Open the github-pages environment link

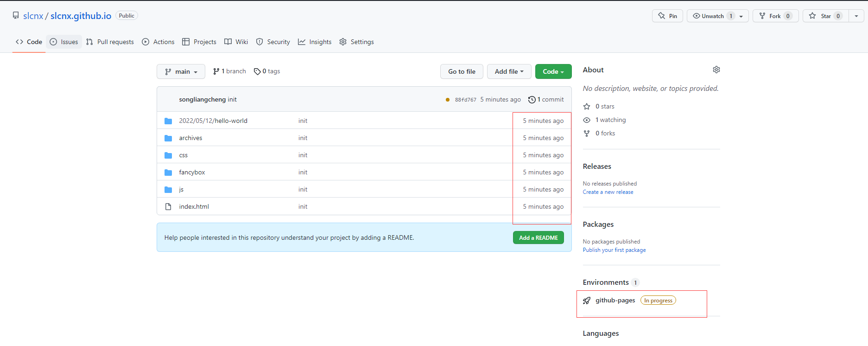tap(615, 300)
